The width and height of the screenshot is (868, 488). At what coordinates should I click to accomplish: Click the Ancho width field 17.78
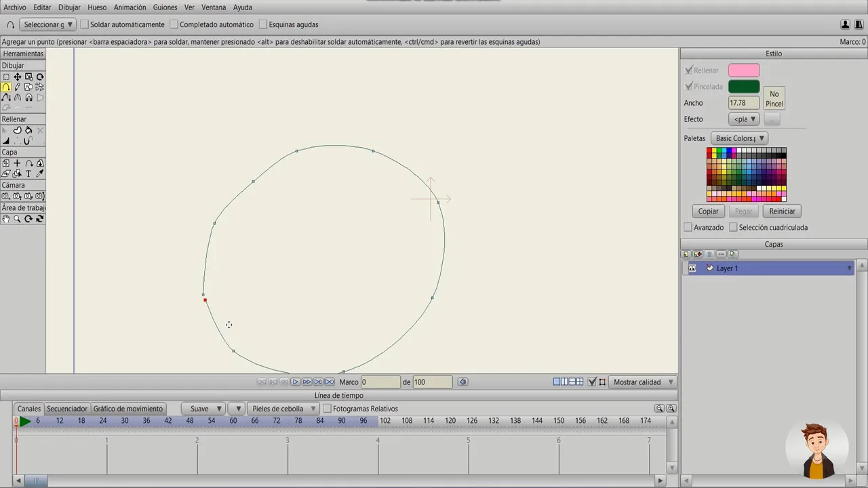pos(744,103)
